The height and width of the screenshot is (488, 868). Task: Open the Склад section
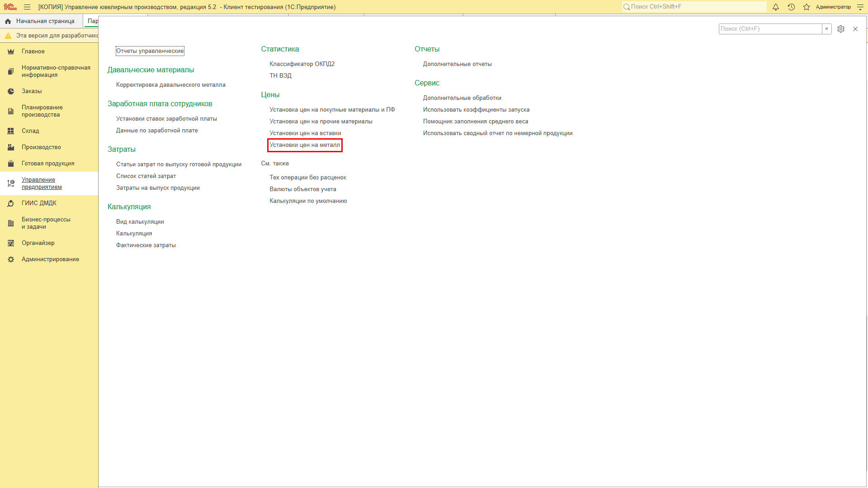49,131
